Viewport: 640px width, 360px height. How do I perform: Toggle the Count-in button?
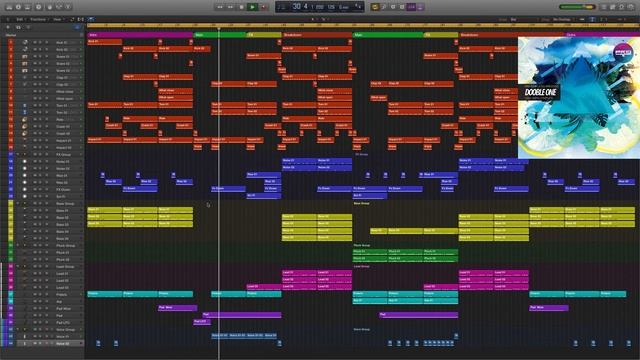pyautogui.click(x=411, y=7)
